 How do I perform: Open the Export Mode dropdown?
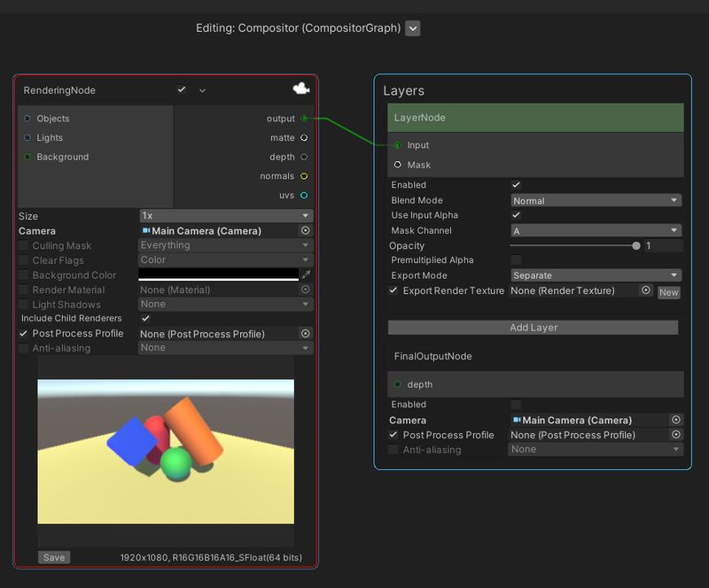tap(595, 275)
